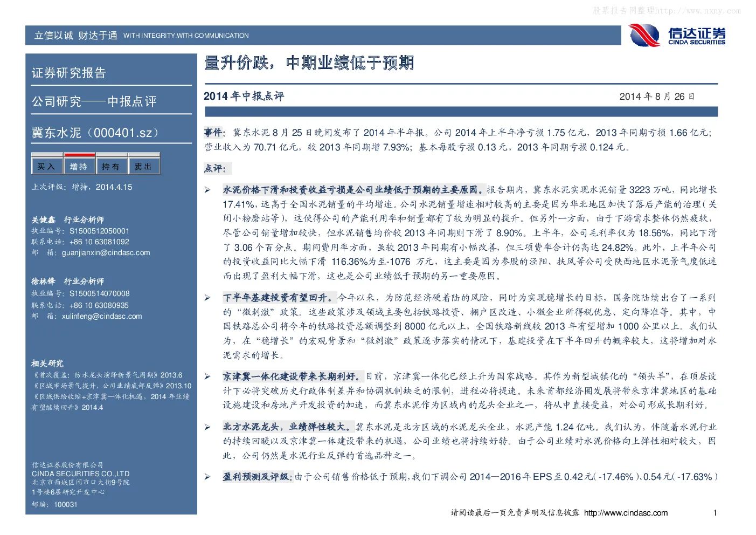This screenshot has width=756, height=535.
Task: Click the 相关研究 heading
Action: pos(47,363)
